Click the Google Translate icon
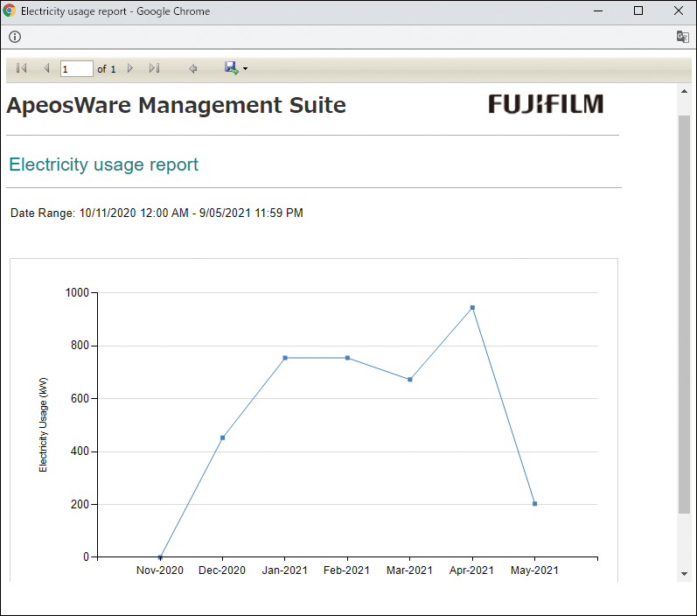The image size is (697, 616). (x=682, y=37)
